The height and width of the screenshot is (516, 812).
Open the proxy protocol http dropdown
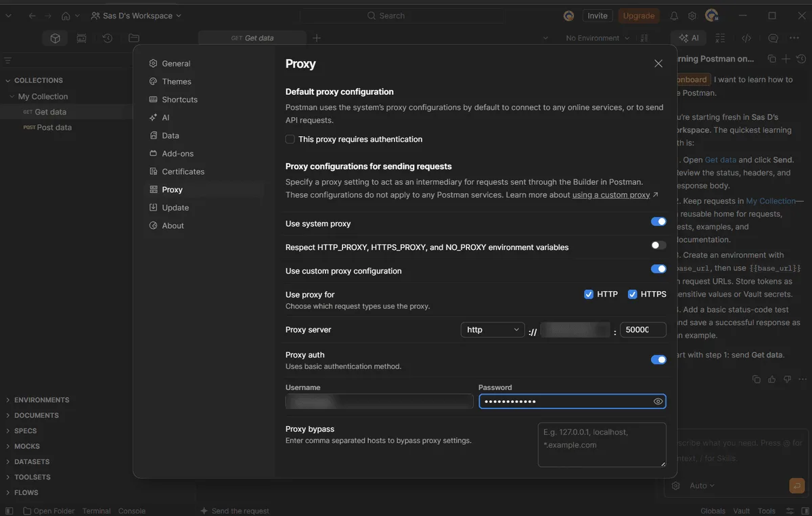coord(493,330)
